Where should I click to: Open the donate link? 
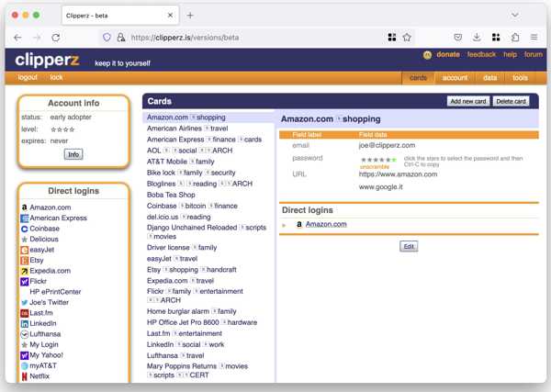448,54
